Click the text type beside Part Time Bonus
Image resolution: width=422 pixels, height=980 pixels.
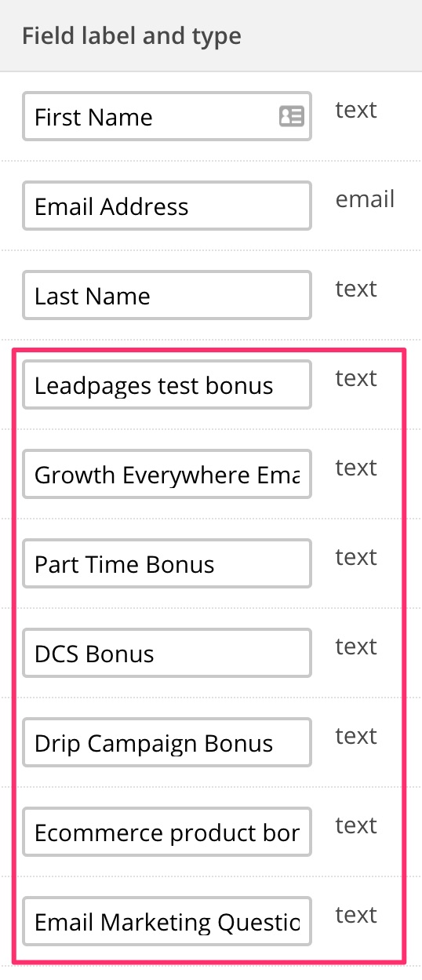tap(356, 557)
